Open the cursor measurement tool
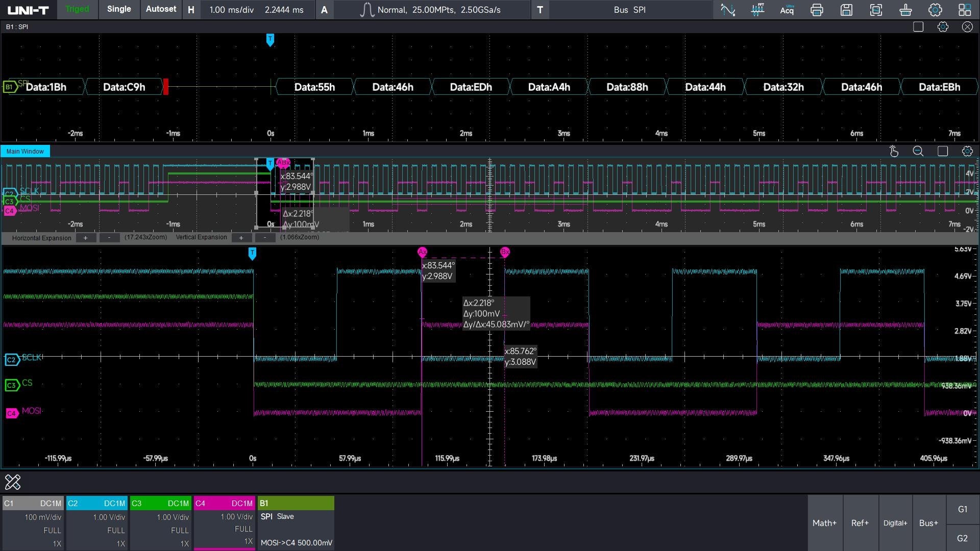The height and width of the screenshot is (551, 980). [x=728, y=10]
